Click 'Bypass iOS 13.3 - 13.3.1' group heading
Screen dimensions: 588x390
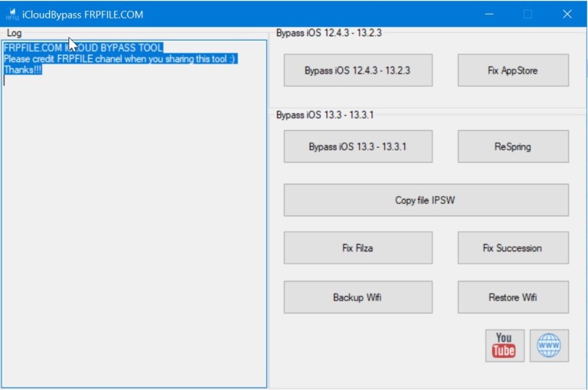pos(325,115)
